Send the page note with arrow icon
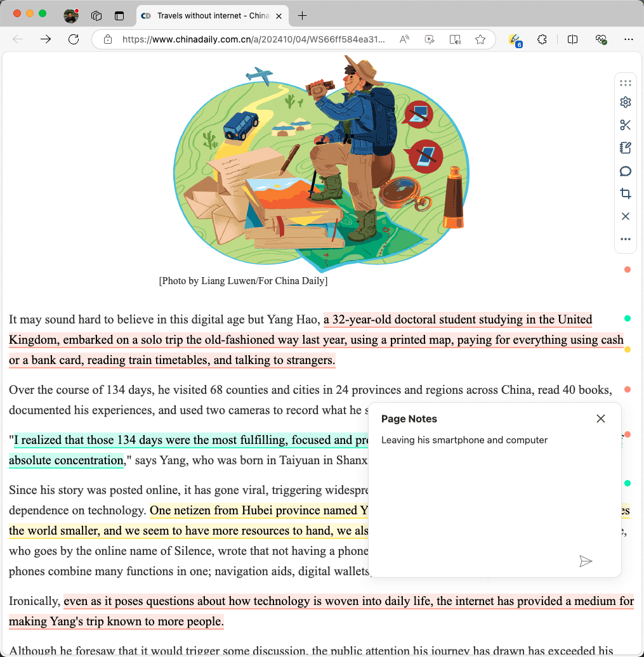The height and width of the screenshot is (657, 644). tap(586, 561)
